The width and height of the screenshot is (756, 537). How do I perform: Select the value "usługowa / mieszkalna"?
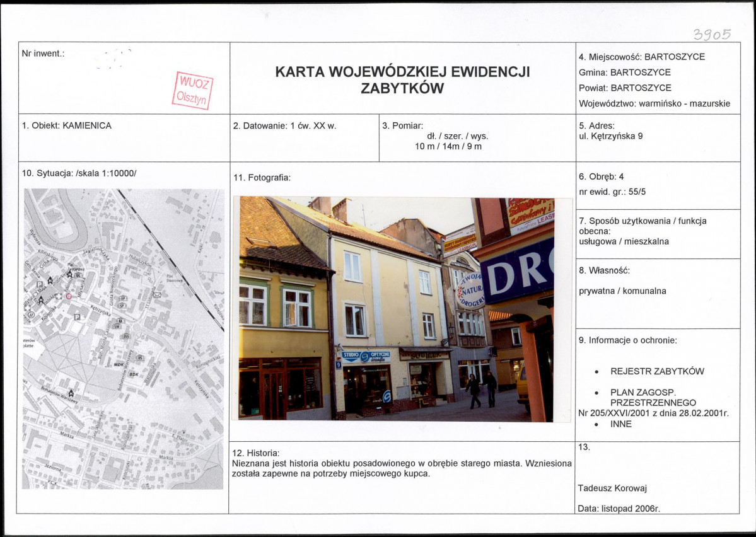(x=624, y=241)
